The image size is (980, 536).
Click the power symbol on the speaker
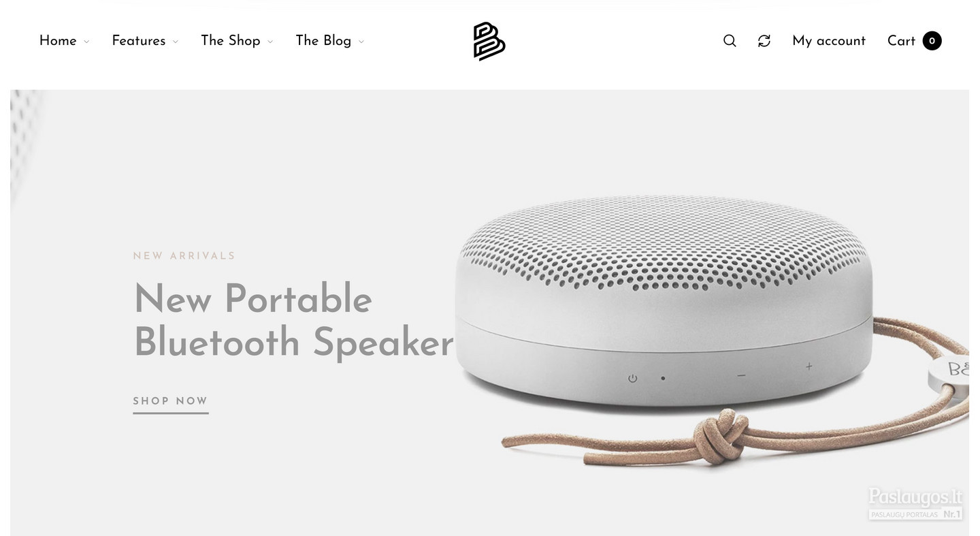point(633,378)
